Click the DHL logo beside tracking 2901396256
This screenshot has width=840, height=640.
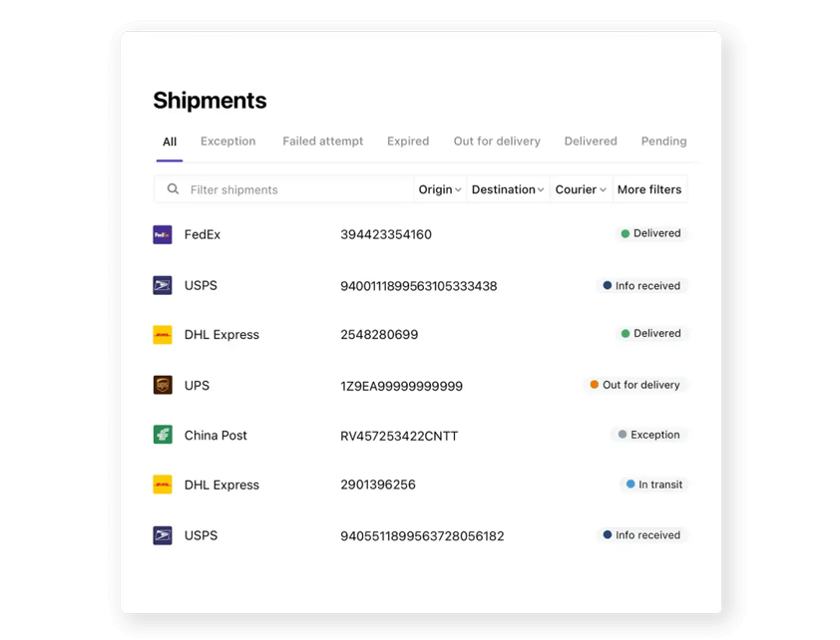162,484
